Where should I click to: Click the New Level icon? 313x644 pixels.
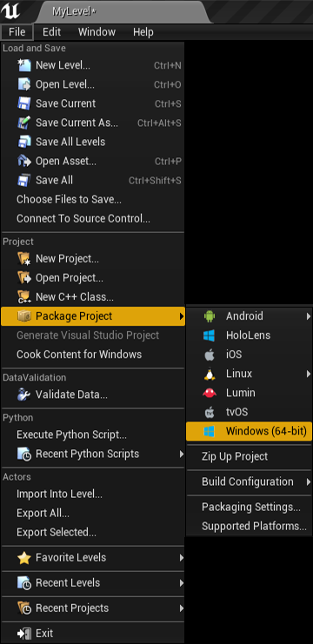pyautogui.click(x=24, y=65)
